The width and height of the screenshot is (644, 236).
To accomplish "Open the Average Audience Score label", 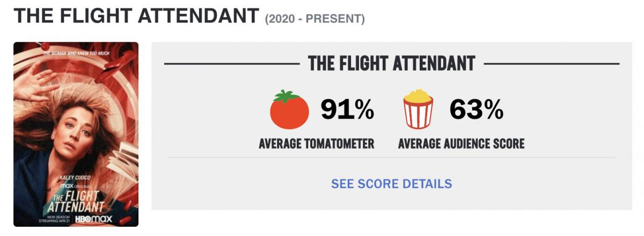I will [x=462, y=144].
